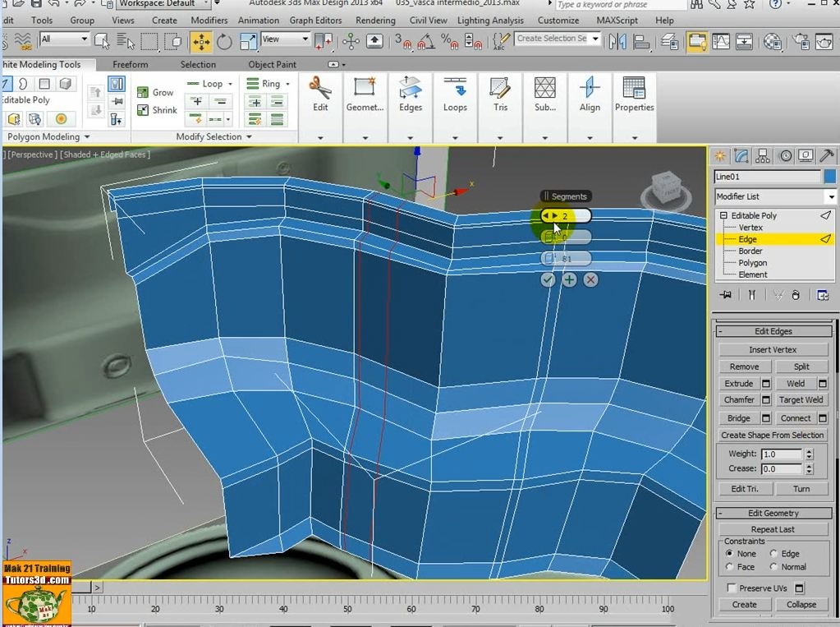Viewport: 840px width, 627px height.
Task: Click the Create Shape From Selection button
Action: coord(772,435)
